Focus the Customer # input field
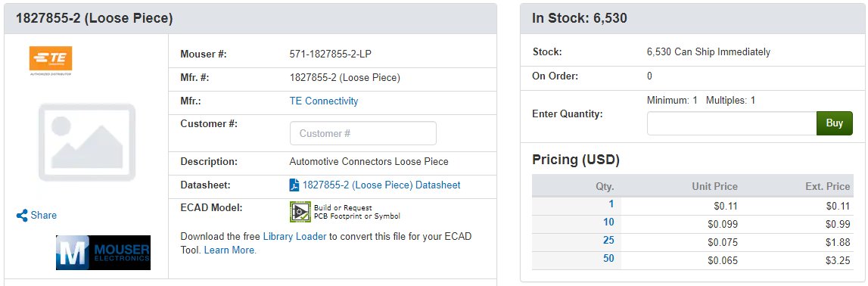Screen dimensions: 868x286 [363, 133]
